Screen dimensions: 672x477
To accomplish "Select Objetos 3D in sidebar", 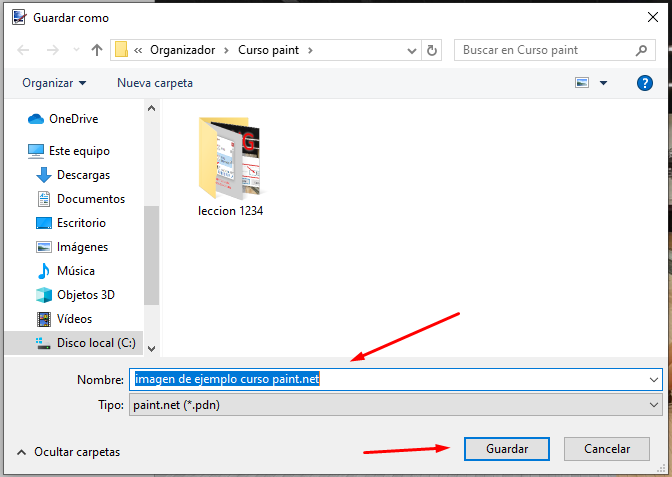I will click(85, 295).
